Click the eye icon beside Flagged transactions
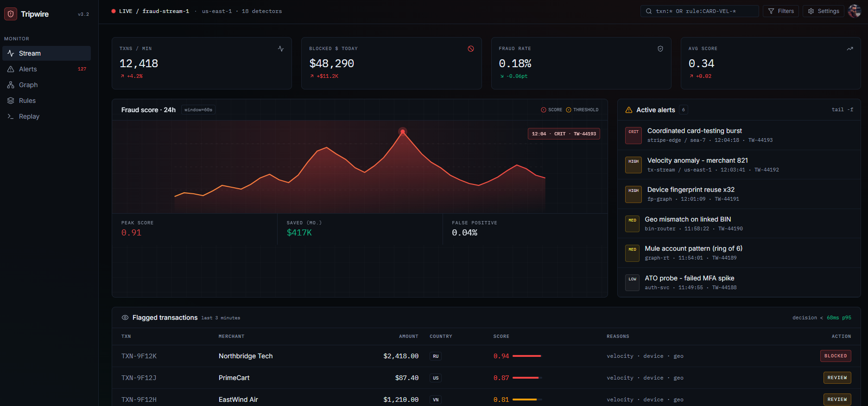The width and height of the screenshot is (868, 406). 125,317
